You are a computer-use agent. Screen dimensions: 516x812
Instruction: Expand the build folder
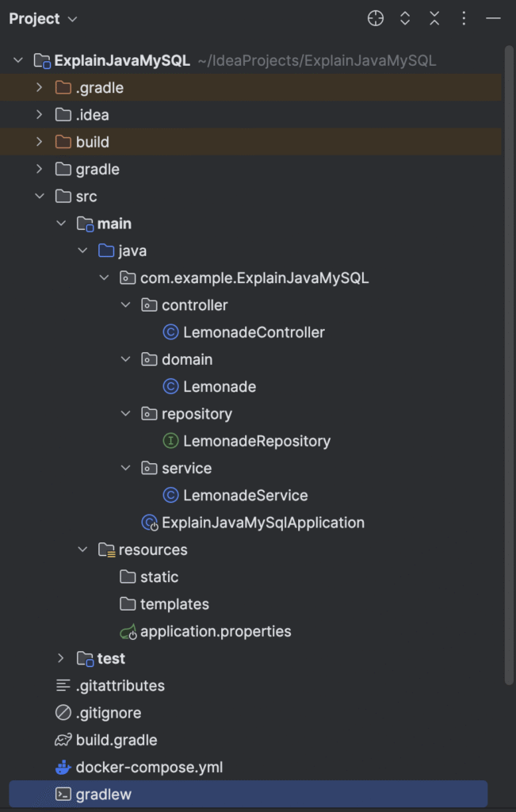(40, 142)
